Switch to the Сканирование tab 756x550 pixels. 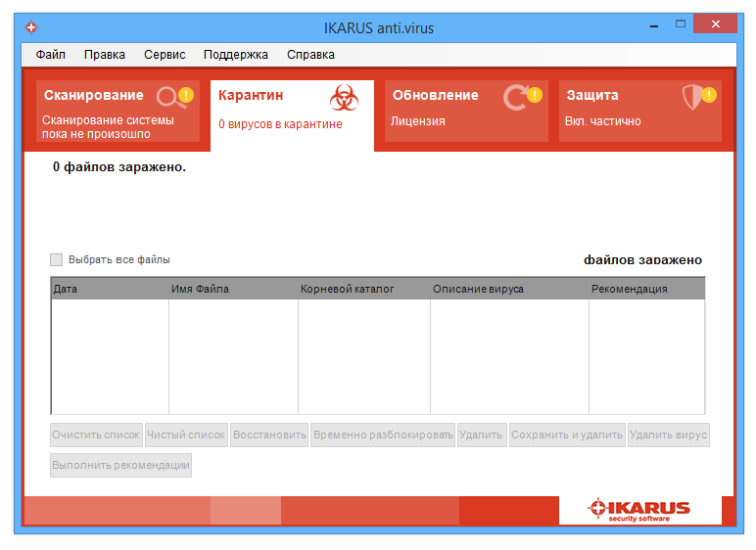click(118, 112)
